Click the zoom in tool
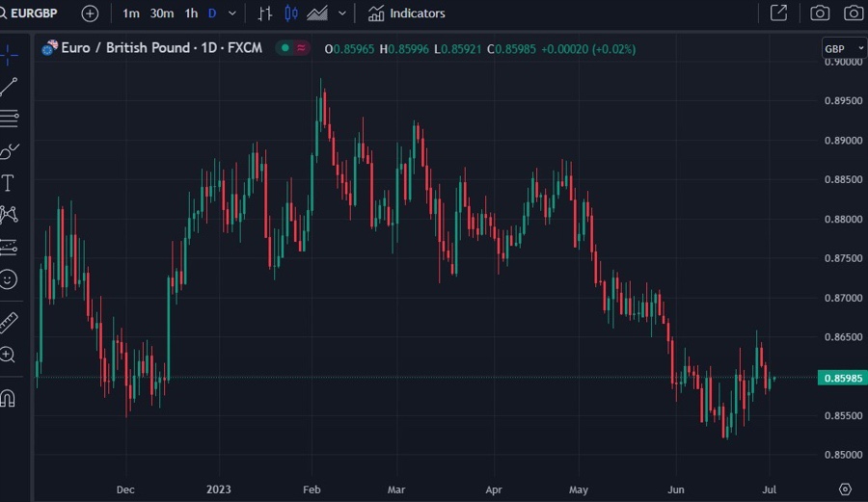The image size is (868, 502). [x=9, y=355]
